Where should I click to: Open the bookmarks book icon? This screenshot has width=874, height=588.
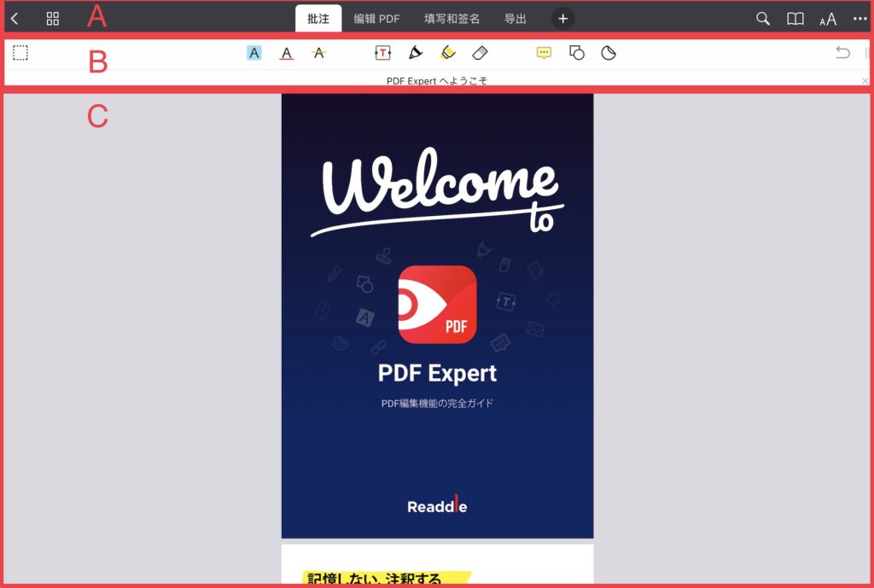pyautogui.click(x=795, y=19)
